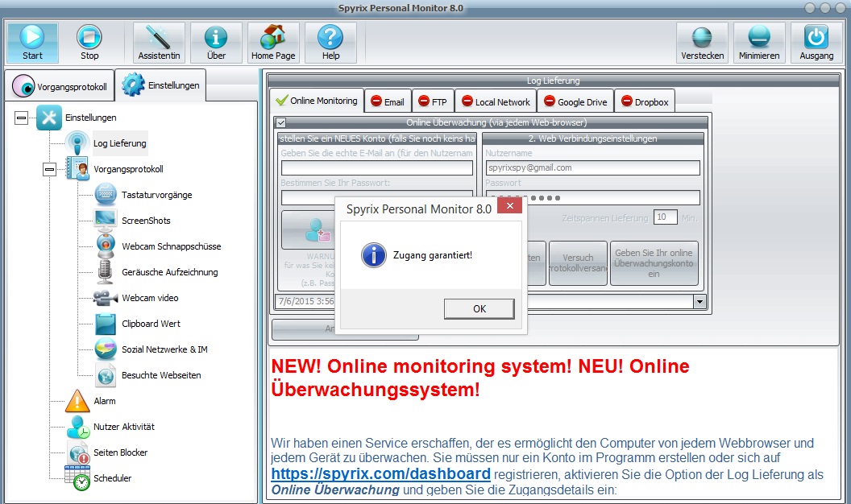Viewport: 851px width, 504px height.
Task: Select Geräusche Aufzeichnung entry
Action: (170, 272)
